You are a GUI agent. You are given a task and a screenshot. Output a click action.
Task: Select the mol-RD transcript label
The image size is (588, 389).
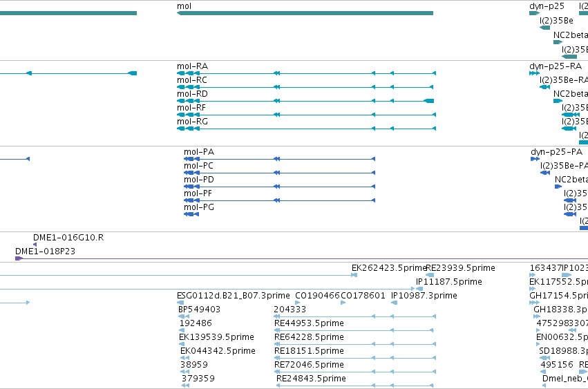192,94
